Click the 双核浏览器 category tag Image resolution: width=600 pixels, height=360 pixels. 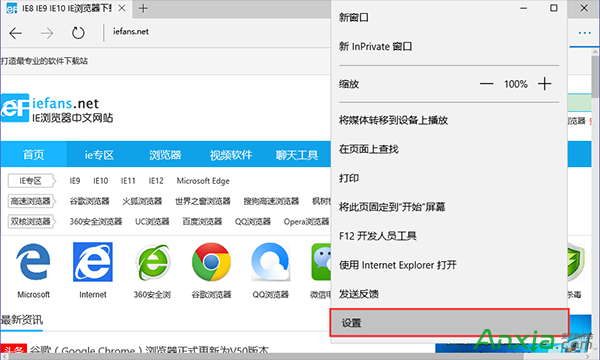tap(32, 222)
